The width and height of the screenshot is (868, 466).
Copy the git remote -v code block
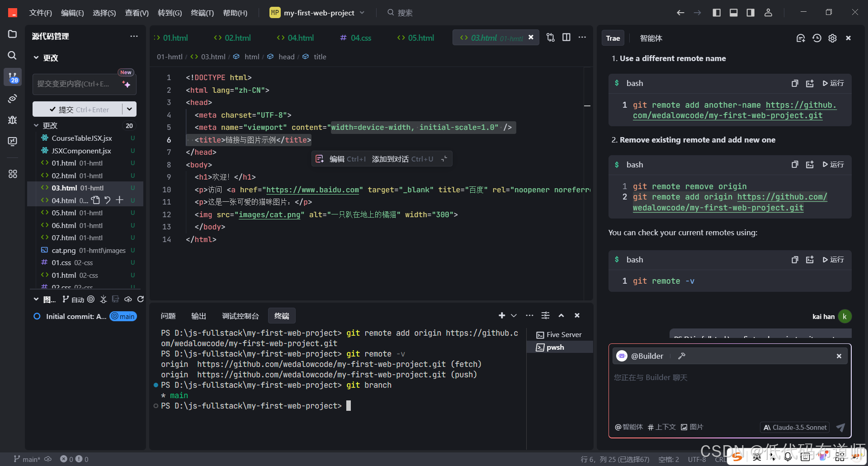[x=795, y=260]
